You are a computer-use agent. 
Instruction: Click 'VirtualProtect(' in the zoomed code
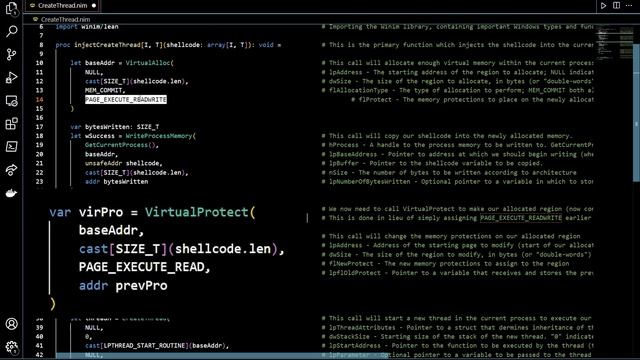pyautogui.click(x=200, y=212)
